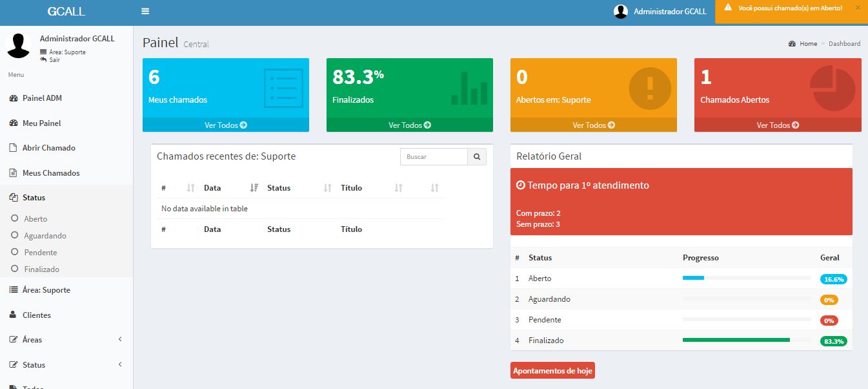The width and height of the screenshot is (868, 389).
Task: Expand the Áreas sidebar menu
Action: pyautogui.click(x=65, y=340)
